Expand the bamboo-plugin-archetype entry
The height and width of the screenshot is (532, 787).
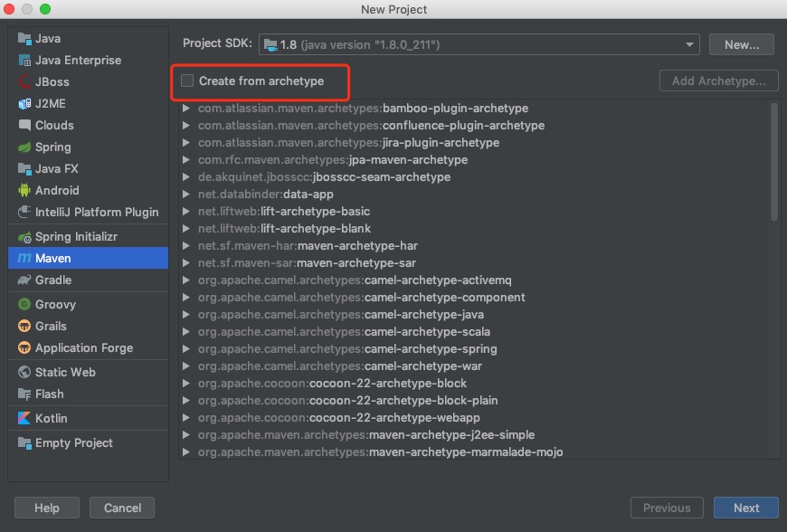click(x=186, y=109)
